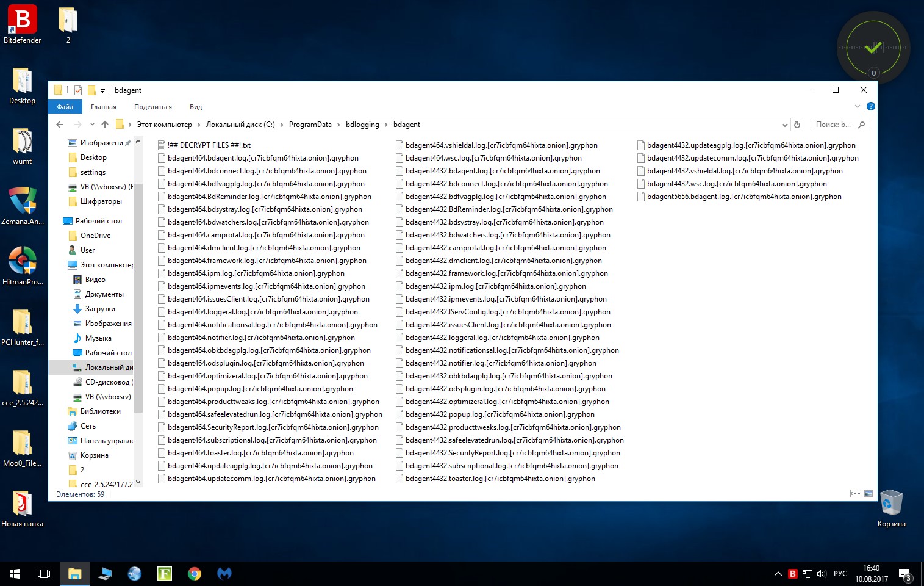Expand the chevron after Этот компьютер breadcrumb
The image size is (924, 586).
[199, 125]
